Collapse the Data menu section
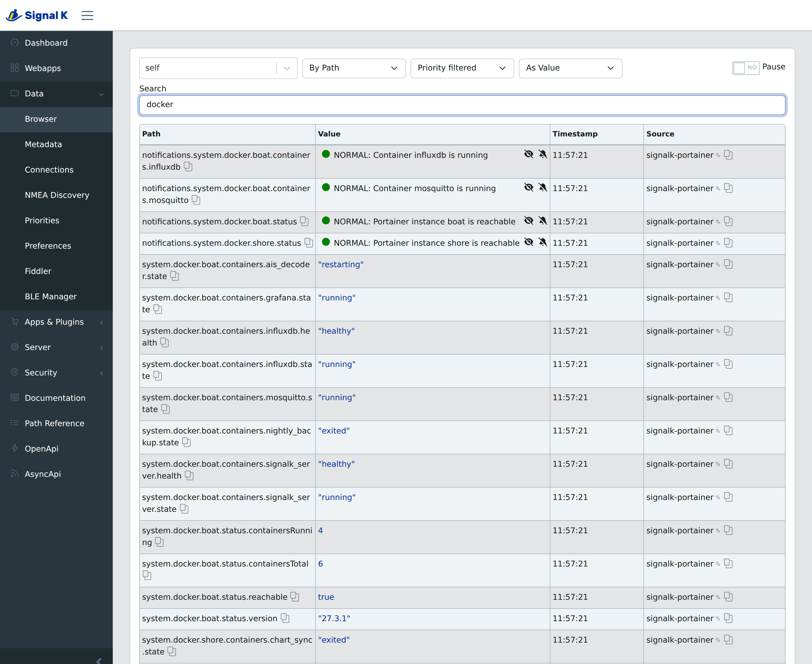This screenshot has height=664, width=812. coord(56,94)
